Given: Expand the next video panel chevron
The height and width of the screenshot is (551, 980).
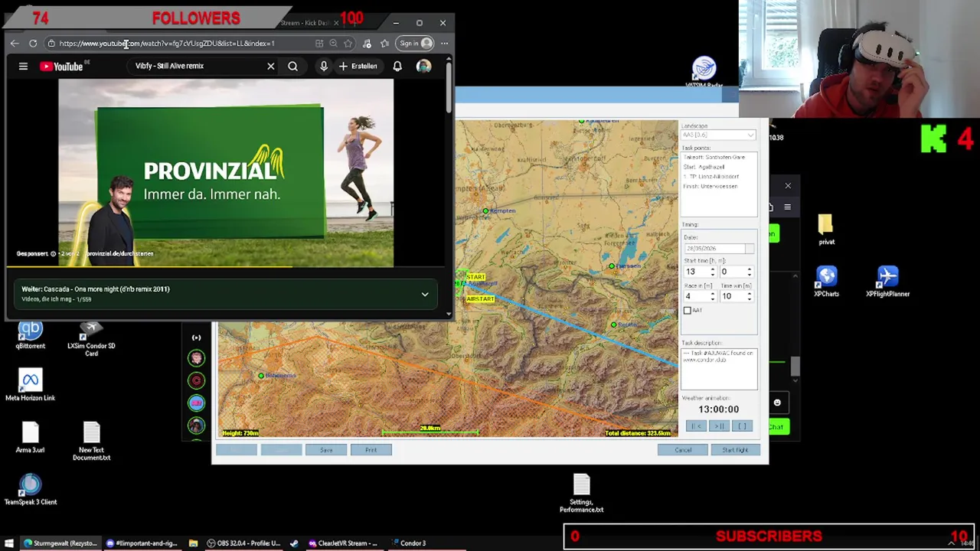Looking at the screenshot, I should [x=425, y=295].
